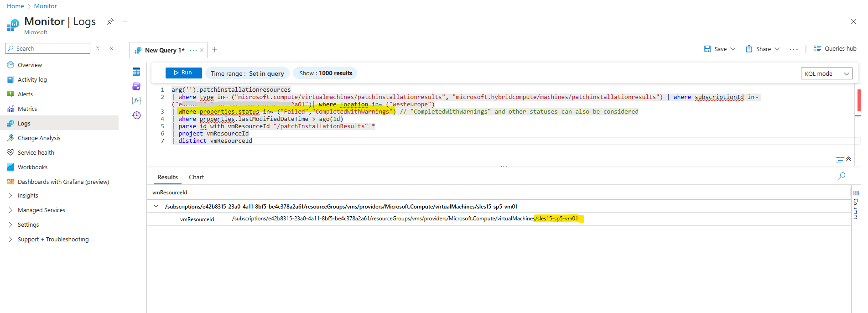Open the Overview page
This screenshot has height=313, width=868.
pos(30,65)
